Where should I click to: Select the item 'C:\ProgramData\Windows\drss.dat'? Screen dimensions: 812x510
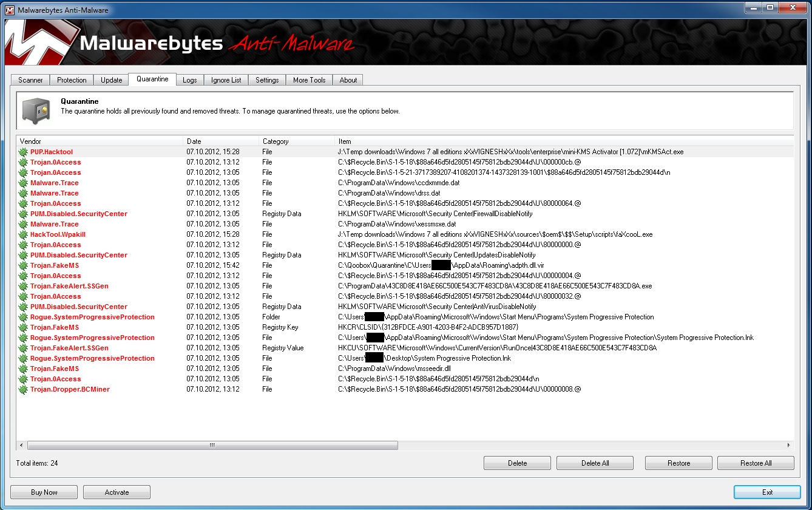[389, 193]
